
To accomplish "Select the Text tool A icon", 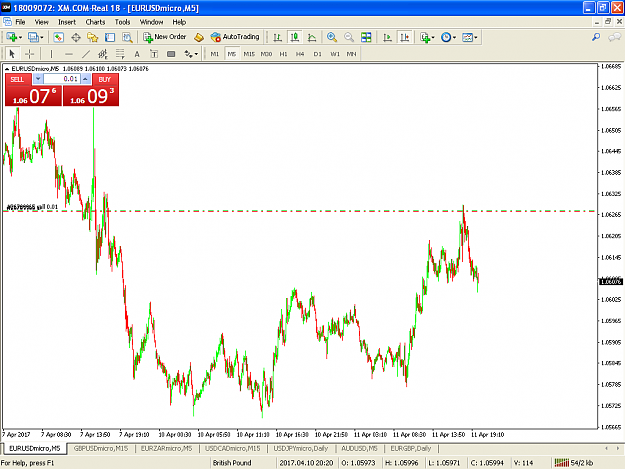I will pos(137,53).
